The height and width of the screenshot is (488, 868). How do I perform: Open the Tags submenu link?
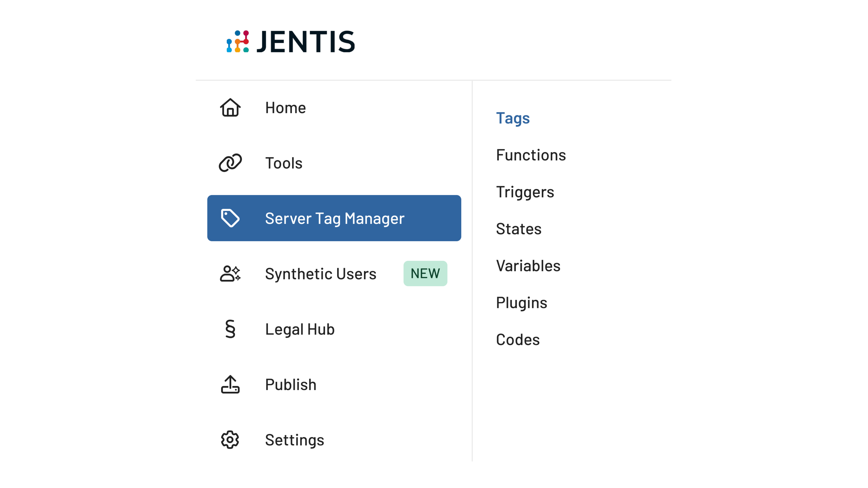(512, 118)
